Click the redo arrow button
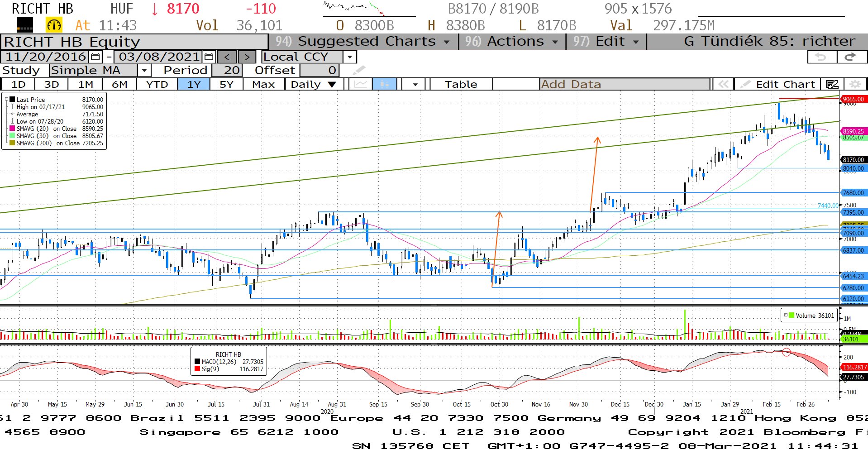The height and width of the screenshot is (464, 868). tap(851, 57)
